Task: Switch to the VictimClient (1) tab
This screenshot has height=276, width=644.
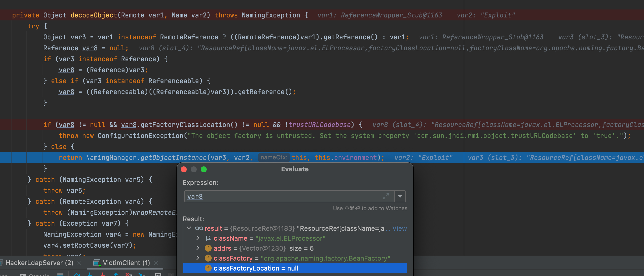Action: 126,263
